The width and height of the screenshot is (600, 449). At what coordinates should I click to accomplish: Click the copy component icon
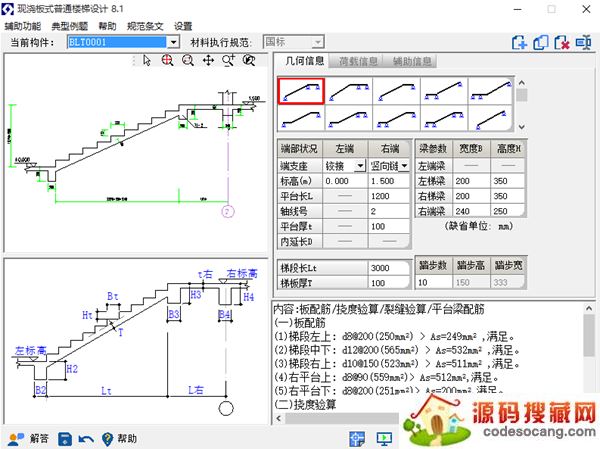click(x=541, y=42)
